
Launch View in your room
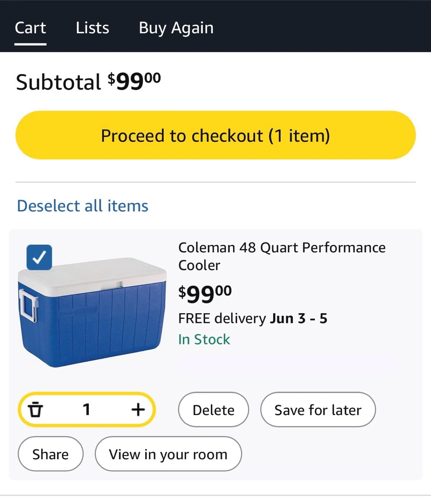[x=168, y=454]
